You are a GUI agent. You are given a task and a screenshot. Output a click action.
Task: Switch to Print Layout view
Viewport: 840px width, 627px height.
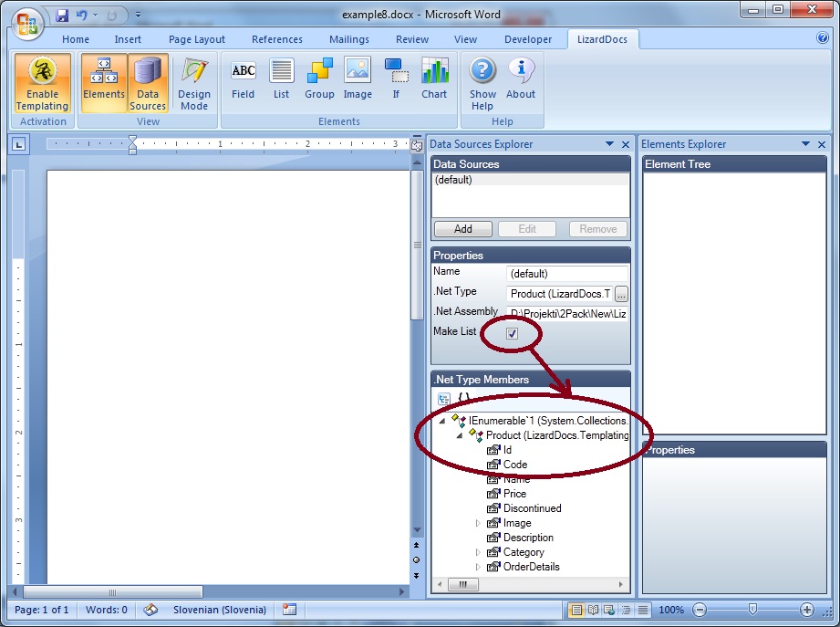click(576, 610)
